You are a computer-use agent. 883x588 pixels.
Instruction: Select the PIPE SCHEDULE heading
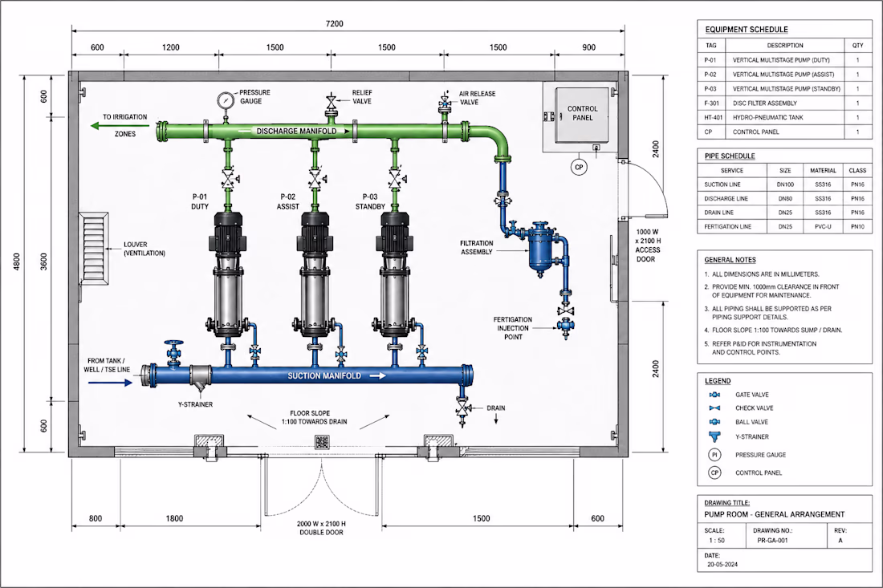click(729, 156)
